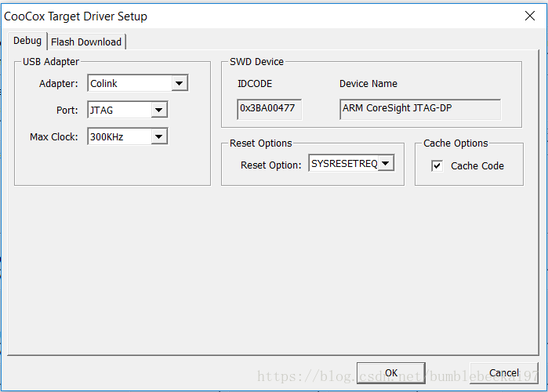Click the Reset Option label
Screen dimensions: 548x392
pos(270,165)
